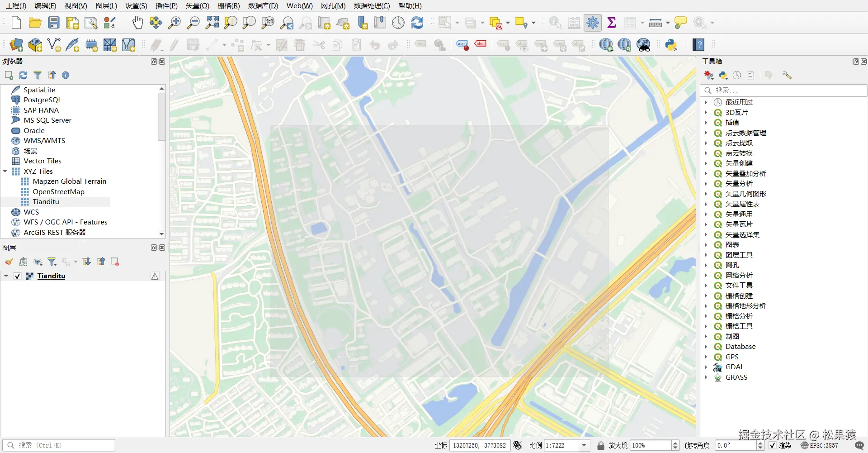Select OpenStreetMap in the browser tree
Image resolution: width=868 pixels, height=453 pixels.
pos(58,191)
